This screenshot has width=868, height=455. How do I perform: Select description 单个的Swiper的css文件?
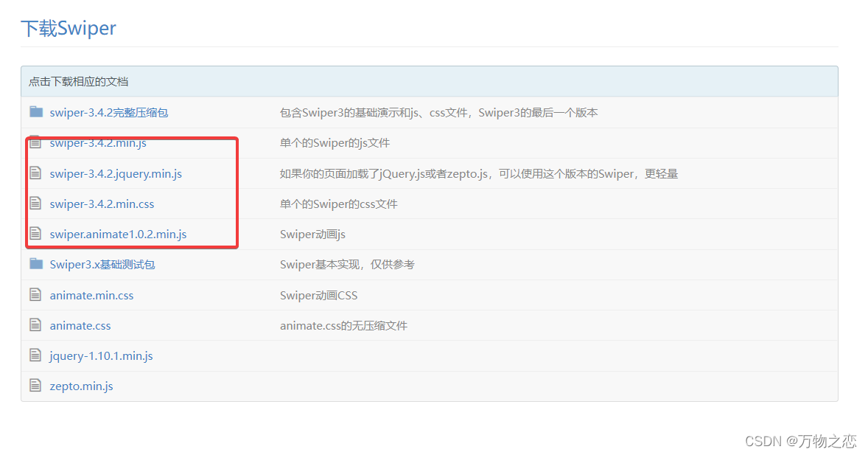tap(339, 204)
